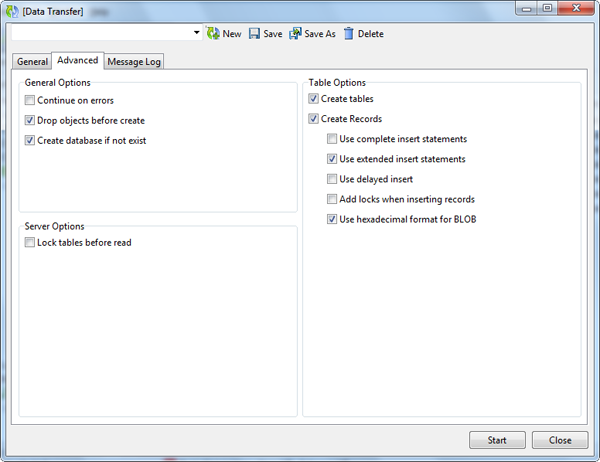The image size is (600, 462).
Task: Uncheck Drop objects before create
Action: [x=29, y=120]
